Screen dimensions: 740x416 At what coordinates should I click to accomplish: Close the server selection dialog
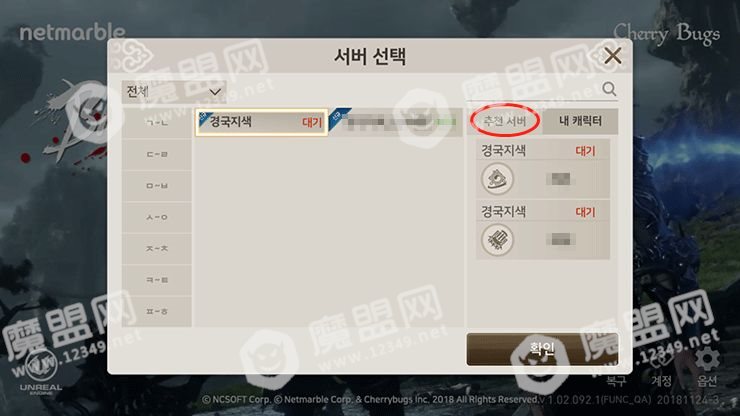click(x=613, y=56)
